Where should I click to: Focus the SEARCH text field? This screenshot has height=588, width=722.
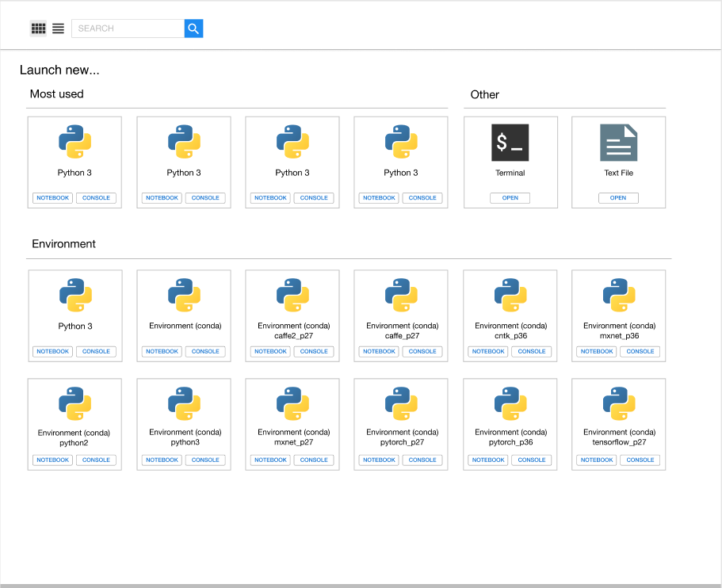(x=128, y=29)
